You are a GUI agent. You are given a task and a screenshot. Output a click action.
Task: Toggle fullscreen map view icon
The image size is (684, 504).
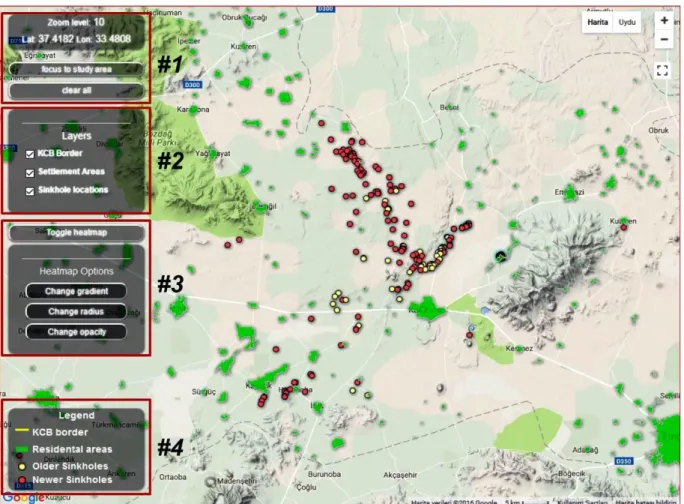point(662,70)
